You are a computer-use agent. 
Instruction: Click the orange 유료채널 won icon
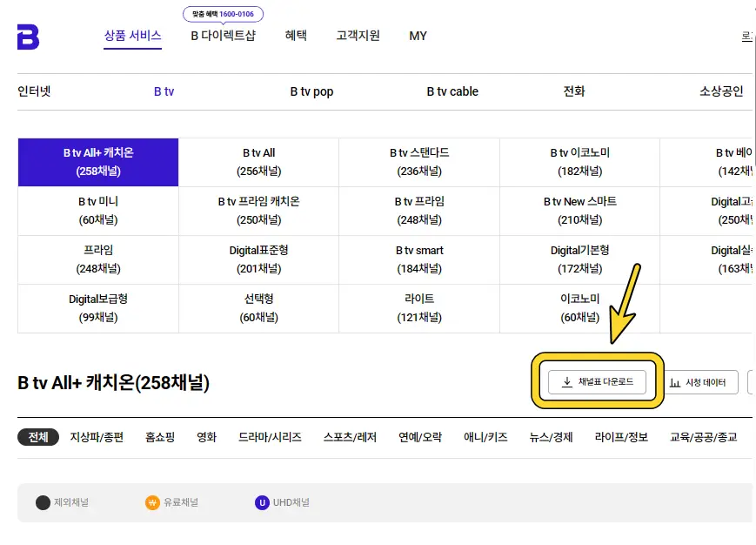(x=152, y=502)
